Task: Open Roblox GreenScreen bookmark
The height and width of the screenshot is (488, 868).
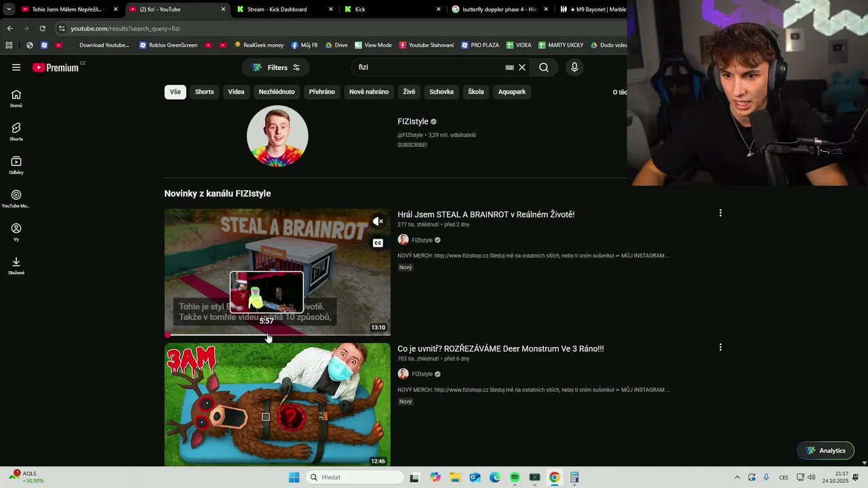Action: click(x=168, y=45)
